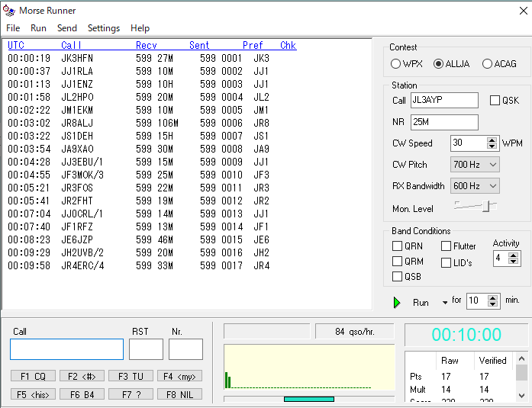The width and height of the screenshot is (532, 408).
Task: Click the station Call field JL3AYP
Action: [444, 101]
